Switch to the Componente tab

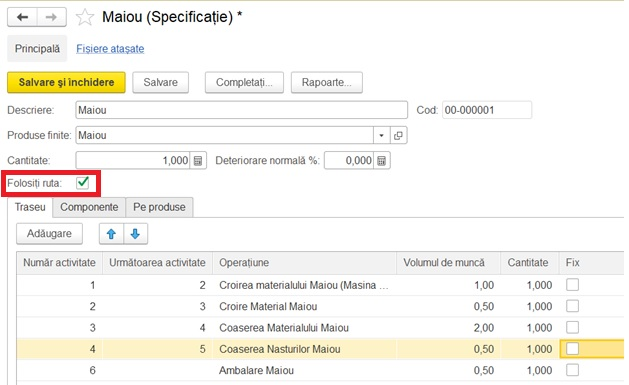click(89, 207)
